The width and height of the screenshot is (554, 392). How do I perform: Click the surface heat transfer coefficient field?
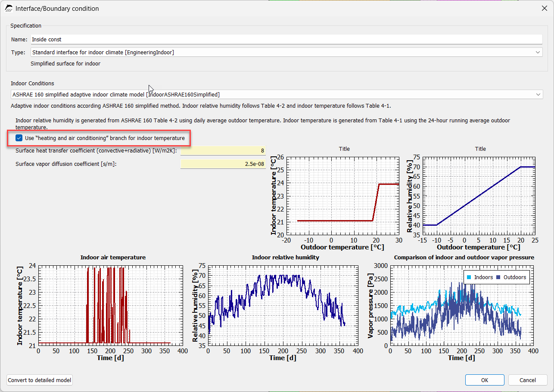pyautogui.click(x=223, y=151)
